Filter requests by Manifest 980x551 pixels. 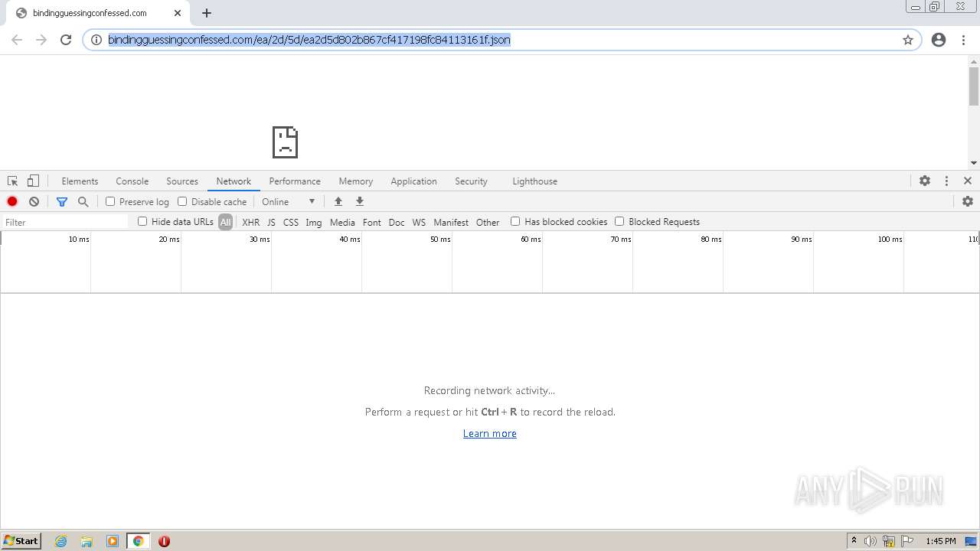451,222
